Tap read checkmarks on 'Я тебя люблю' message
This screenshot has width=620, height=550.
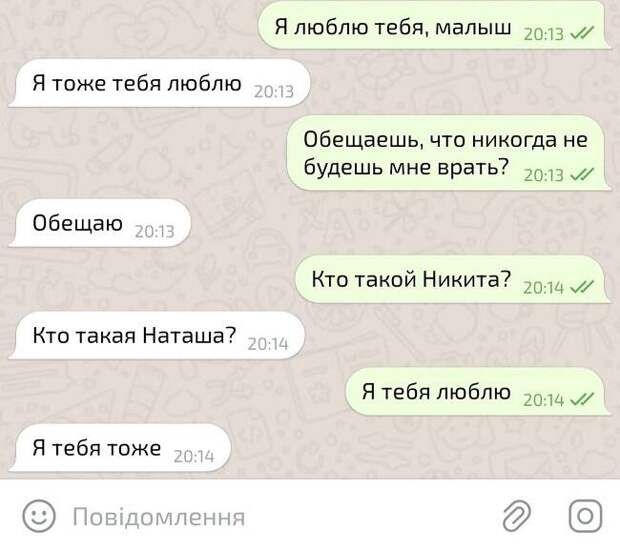coord(582,399)
